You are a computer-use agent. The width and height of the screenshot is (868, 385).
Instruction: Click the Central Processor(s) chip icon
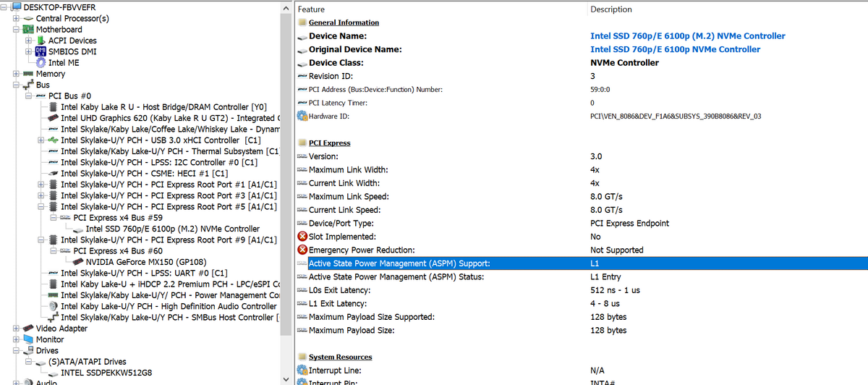pyautogui.click(x=28, y=18)
